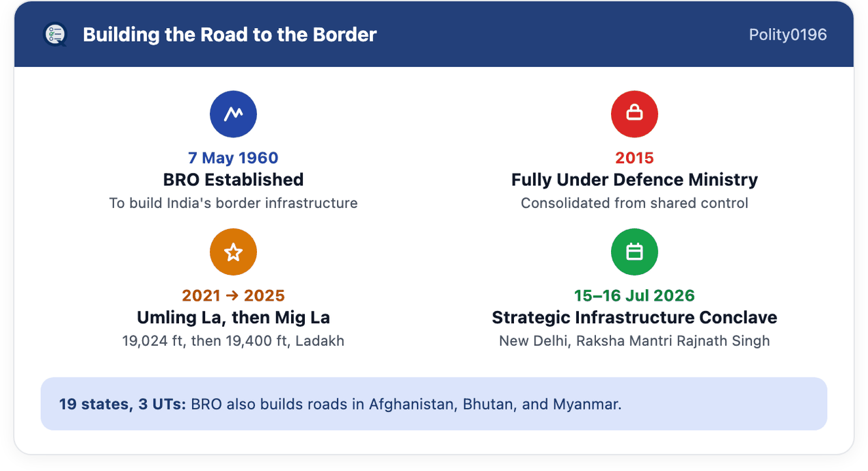Click the 2021 → 2025 date range
Screen dimensions: 868x471
[233, 296]
